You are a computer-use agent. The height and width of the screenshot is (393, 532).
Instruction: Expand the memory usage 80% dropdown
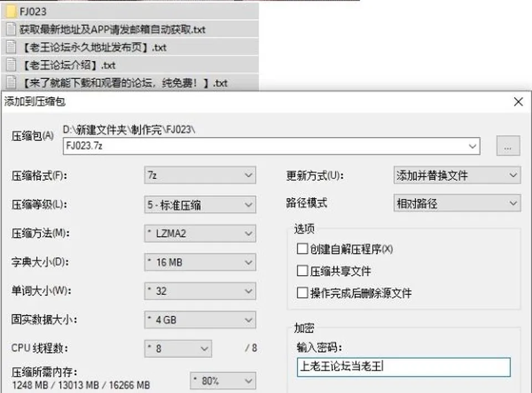tap(223, 381)
